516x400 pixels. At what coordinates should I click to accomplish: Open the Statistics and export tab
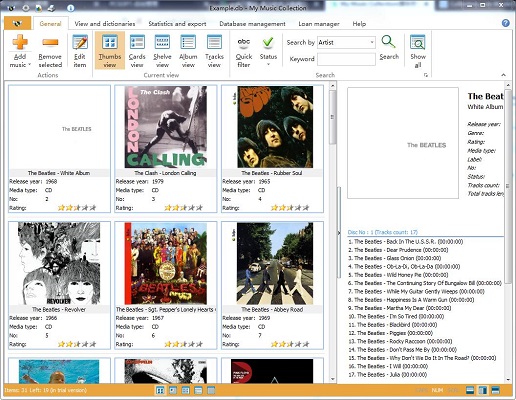177,24
